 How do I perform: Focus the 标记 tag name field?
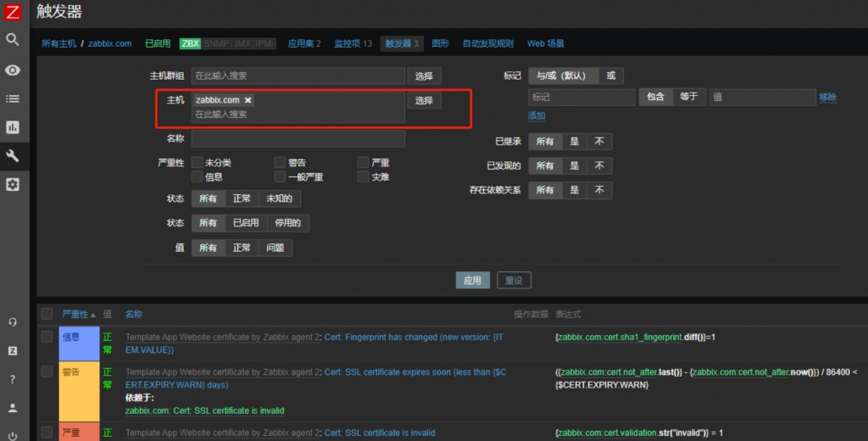pyautogui.click(x=581, y=97)
